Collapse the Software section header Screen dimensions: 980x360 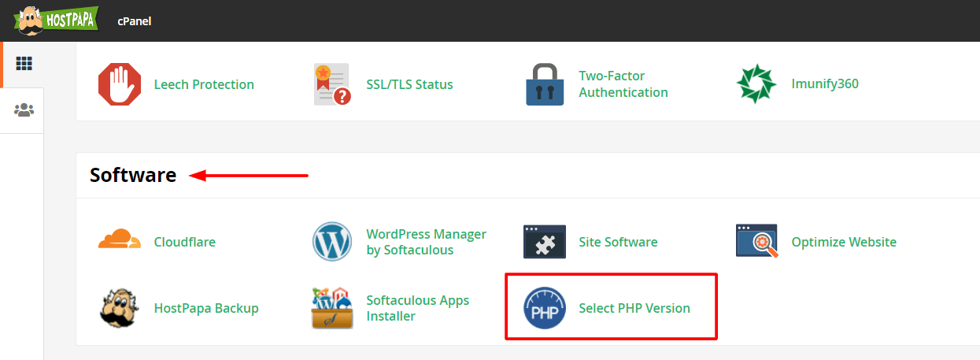pos(133,176)
